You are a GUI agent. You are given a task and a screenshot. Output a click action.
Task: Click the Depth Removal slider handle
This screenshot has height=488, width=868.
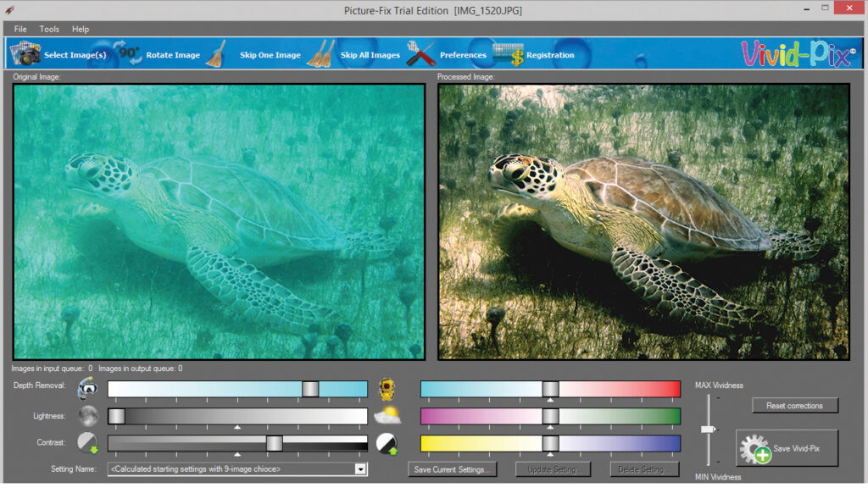pos(310,389)
